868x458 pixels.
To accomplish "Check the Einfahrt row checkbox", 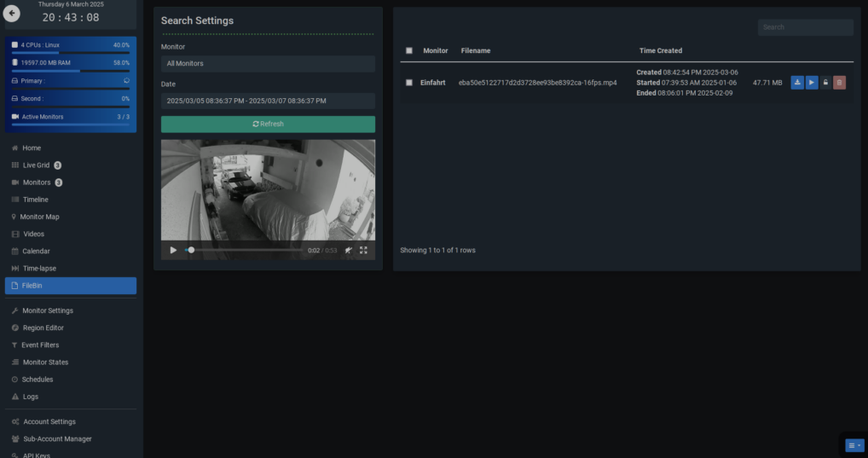I will coord(409,83).
